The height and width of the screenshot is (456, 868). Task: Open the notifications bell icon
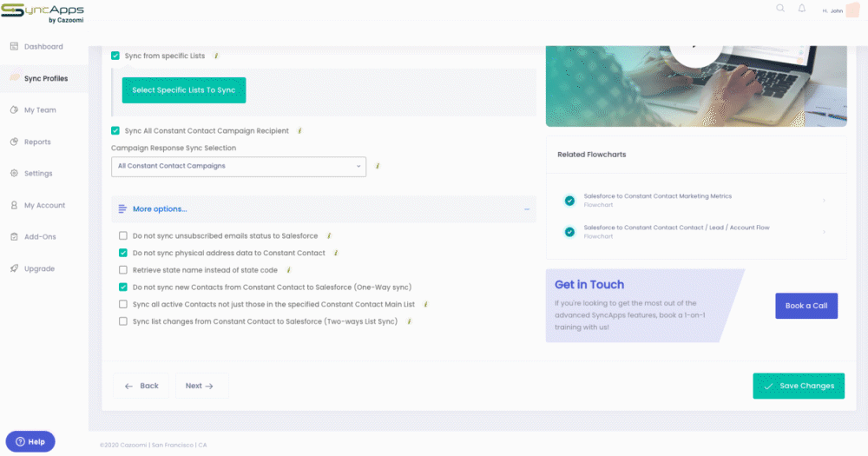point(801,9)
